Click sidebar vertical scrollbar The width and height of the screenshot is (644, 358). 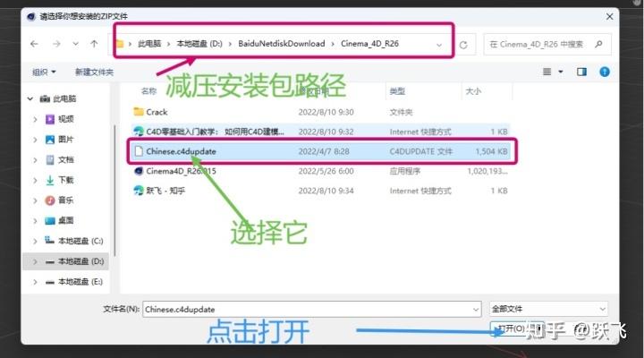tap(114, 190)
